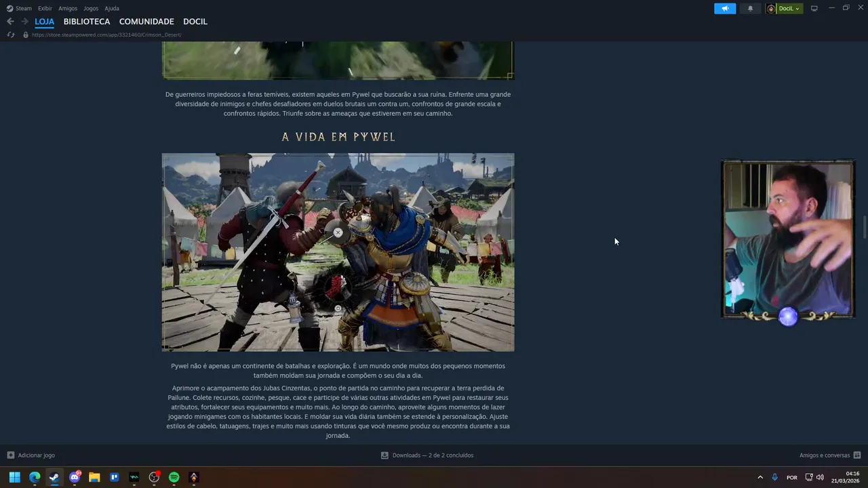868x488 pixels.
Task: Click the Steam logo menu icon
Action: click(9, 8)
